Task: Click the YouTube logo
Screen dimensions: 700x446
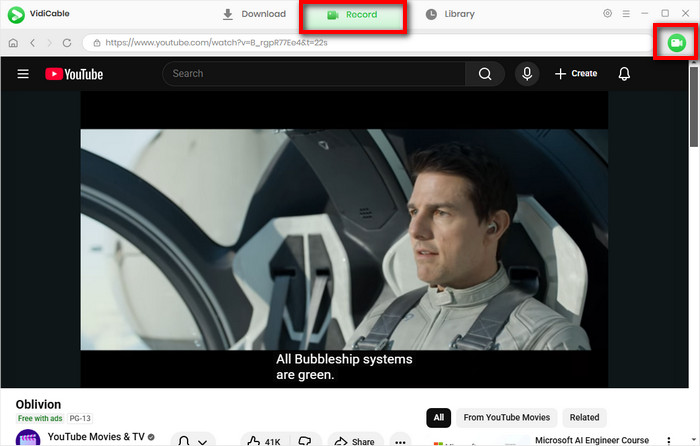Action: 74,74
